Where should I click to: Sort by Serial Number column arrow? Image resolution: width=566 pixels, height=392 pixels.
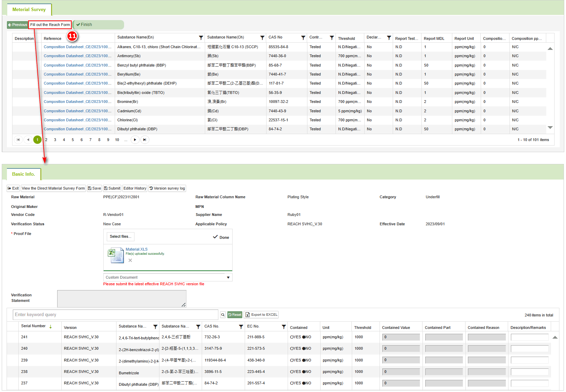tap(51, 327)
